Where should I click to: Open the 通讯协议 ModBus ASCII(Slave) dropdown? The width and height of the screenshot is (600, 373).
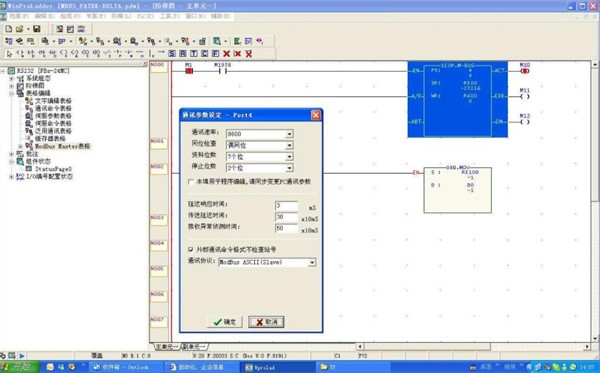(x=312, y=262)
